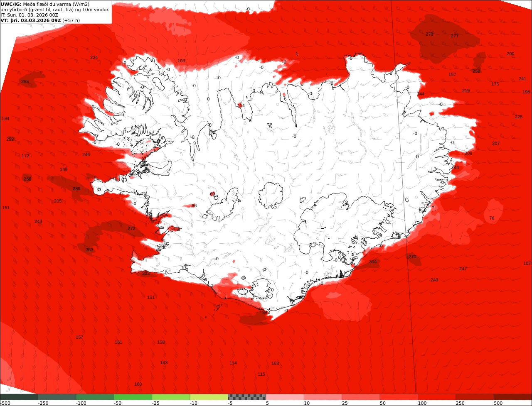The width and height of the screenshot is (532, 406).
Task: Click the flux value 225
Action: pos(519,117)
